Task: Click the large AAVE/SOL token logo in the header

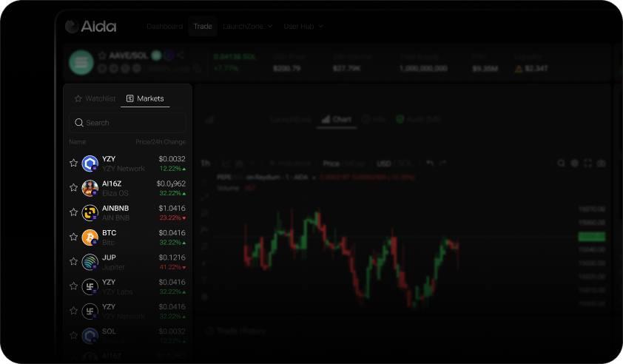Action: click(x=81, y=62)
